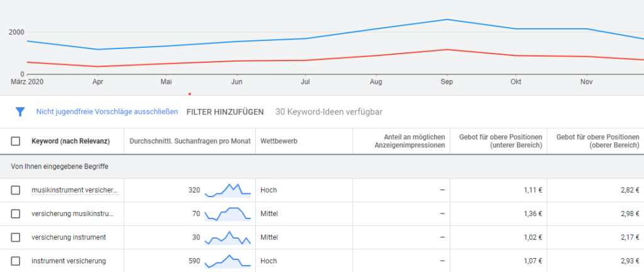Viewport: 644px width, 272px height.
Task: Click FILTER HINZUFÜGEN button
Action: 225,111
